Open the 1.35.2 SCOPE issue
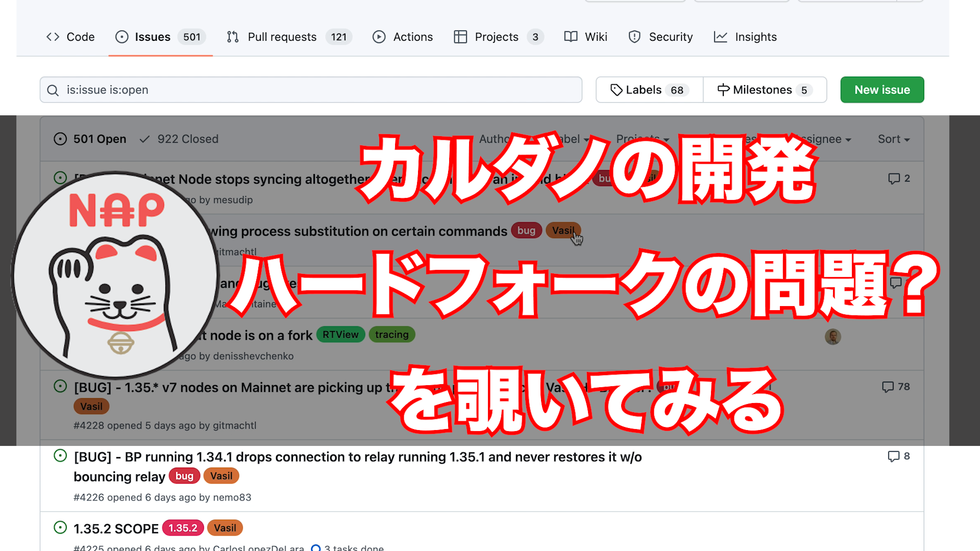Image resolution: width=980 pixels, height=551 pixels. click(116, 529)
